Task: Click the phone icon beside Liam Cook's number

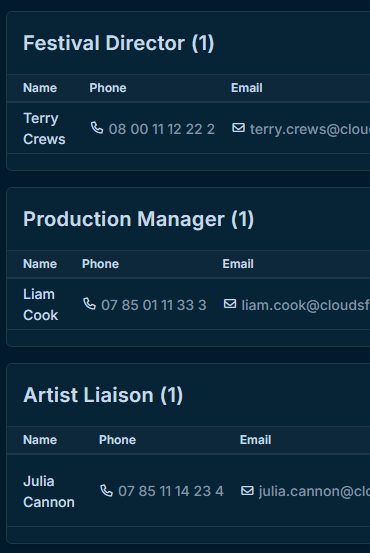Action: (x=90, y=304)
